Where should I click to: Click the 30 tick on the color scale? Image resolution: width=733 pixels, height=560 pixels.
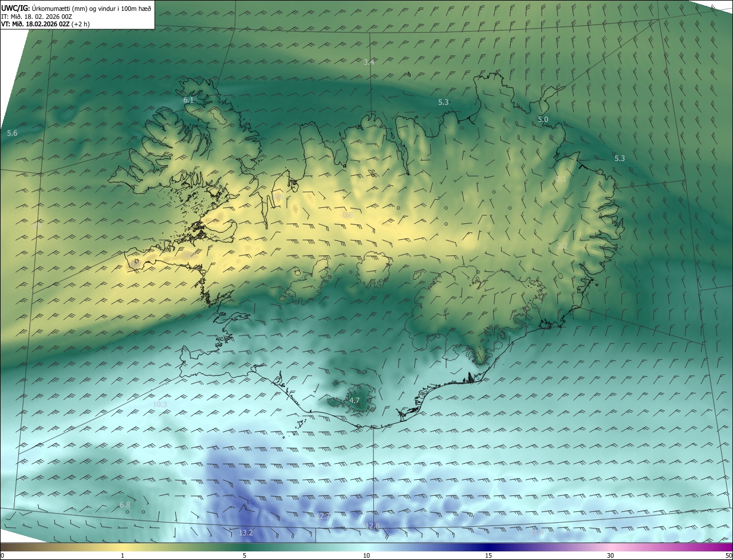point(610,556)
